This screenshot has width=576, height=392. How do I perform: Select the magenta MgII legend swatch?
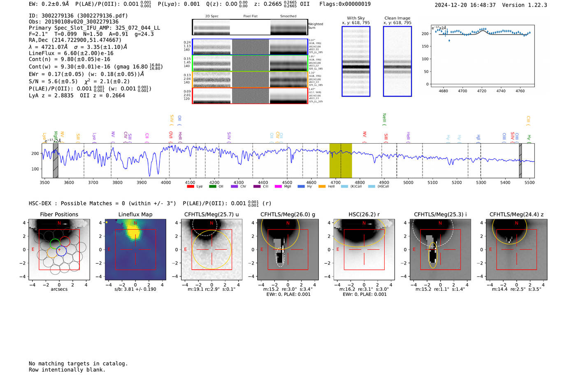278,186
